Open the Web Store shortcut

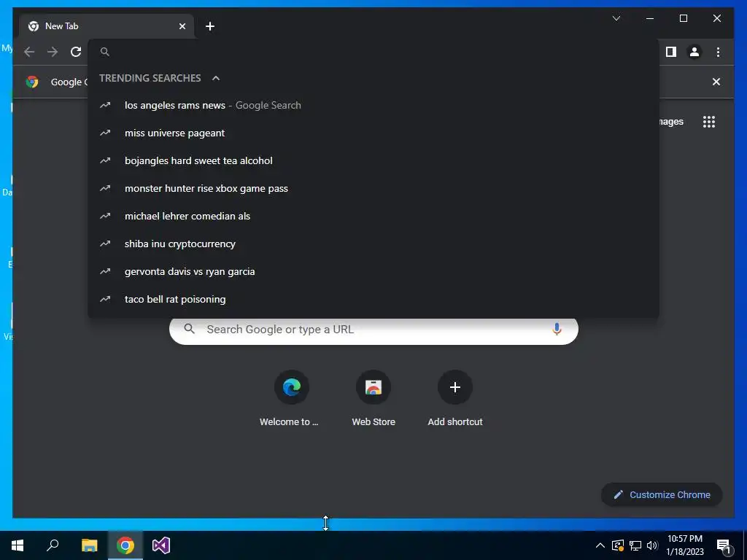coord(373,399)
